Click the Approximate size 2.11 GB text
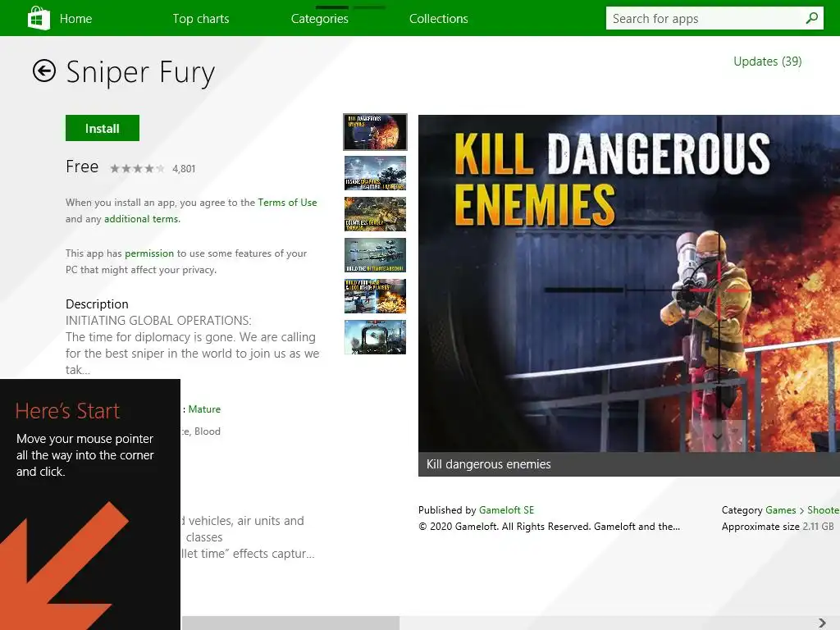840x630 pixels. coord(778,527)
